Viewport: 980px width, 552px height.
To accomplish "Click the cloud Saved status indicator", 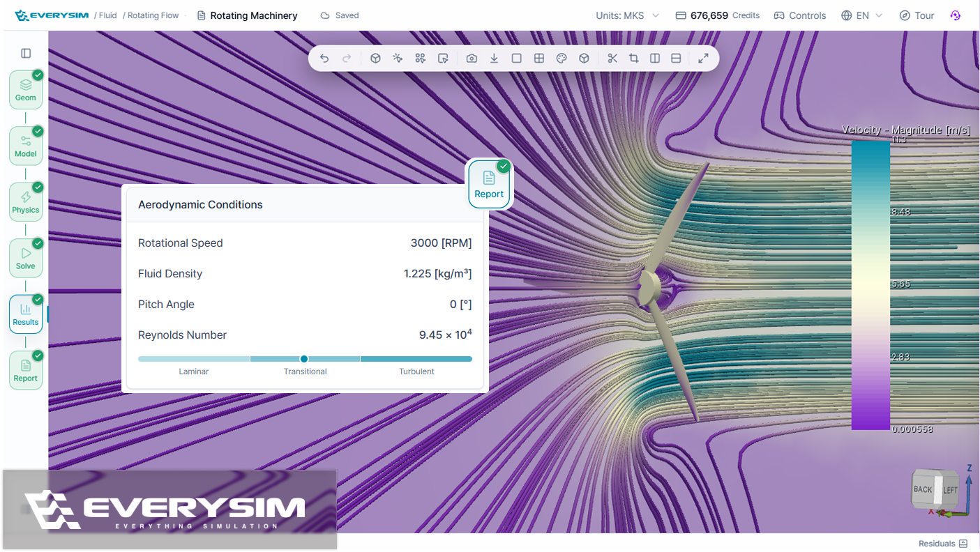I will (340, 15).
